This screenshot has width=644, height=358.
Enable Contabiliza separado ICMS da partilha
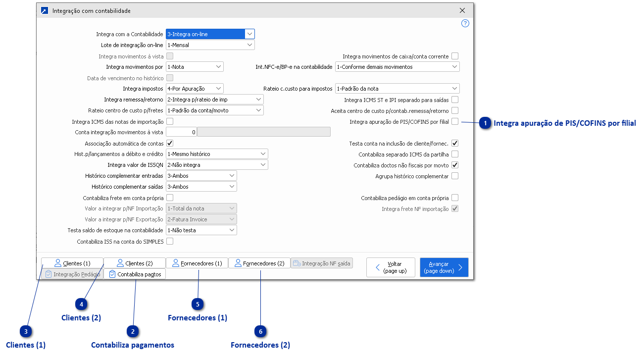[455, 154]
